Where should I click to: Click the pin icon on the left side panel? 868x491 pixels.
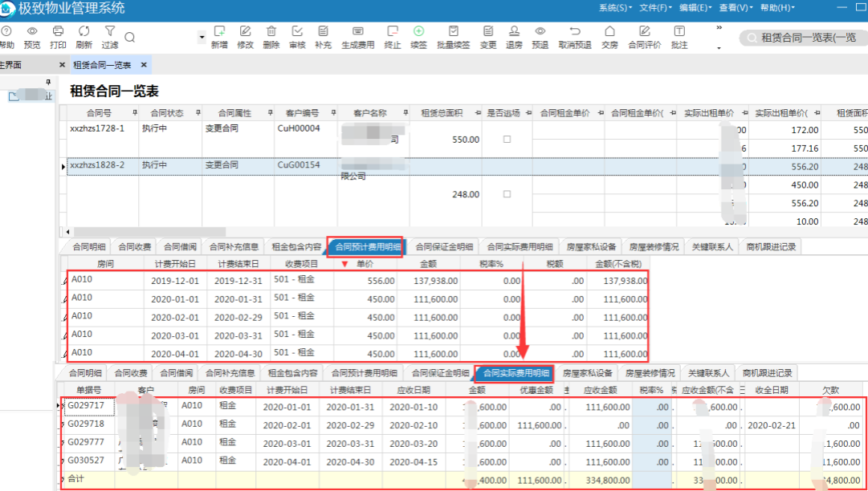point(48,82)
